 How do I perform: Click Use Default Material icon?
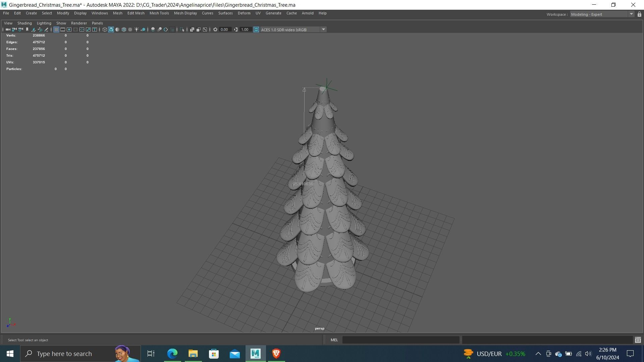[117, 29]
